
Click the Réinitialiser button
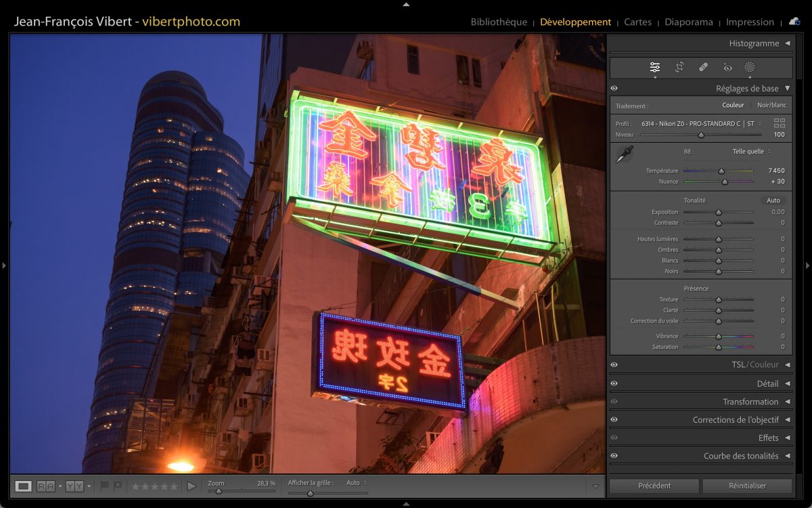[x=747, y=486]
